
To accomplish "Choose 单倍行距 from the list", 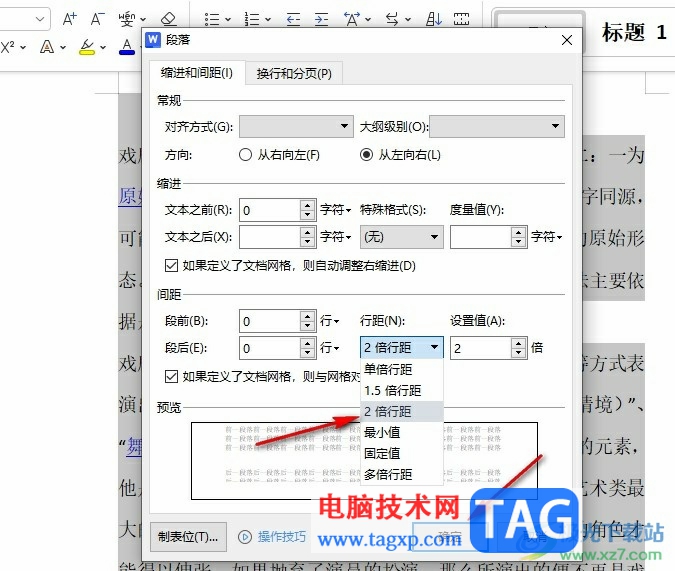I will pyautogui.click(x=402, y=369).
